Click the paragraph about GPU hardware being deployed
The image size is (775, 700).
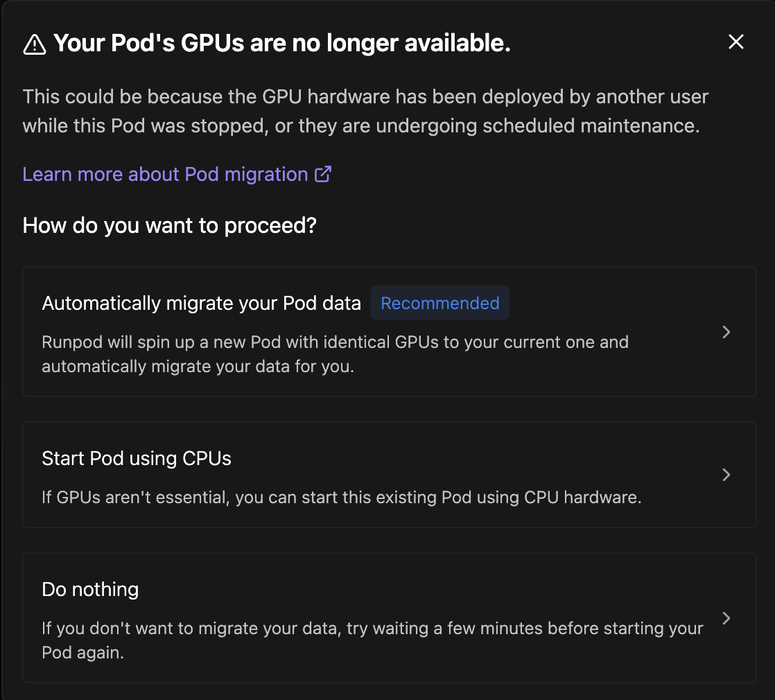tap(365, 111)
